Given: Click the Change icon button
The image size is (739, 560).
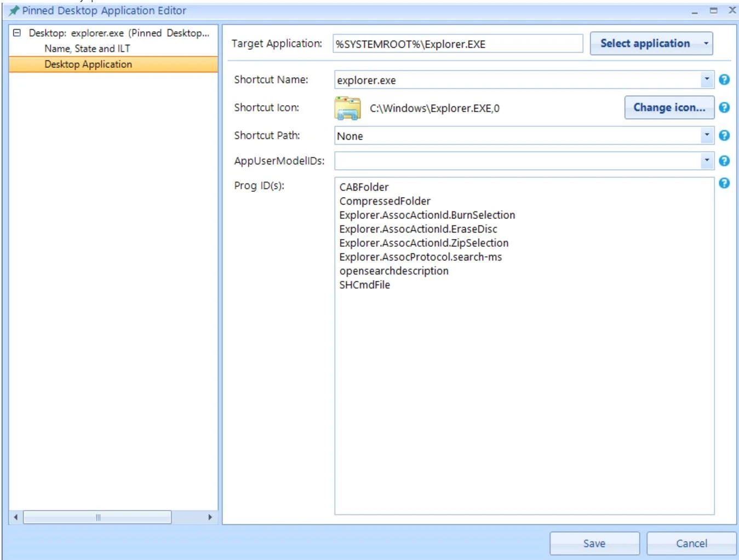Looking at the screenshot, I should [669, 108].
